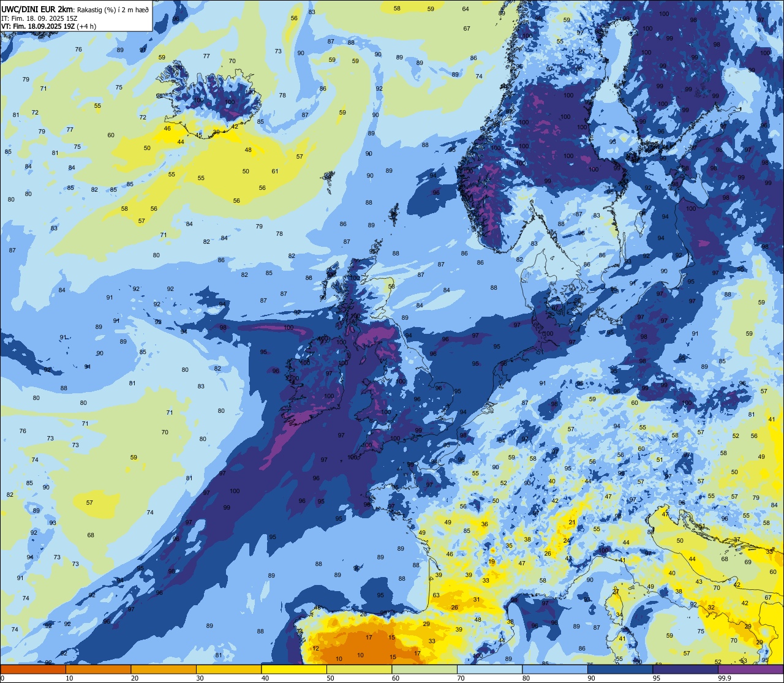Click the "19" humidity value in France
Screen dimensions: 784x683
491,562
